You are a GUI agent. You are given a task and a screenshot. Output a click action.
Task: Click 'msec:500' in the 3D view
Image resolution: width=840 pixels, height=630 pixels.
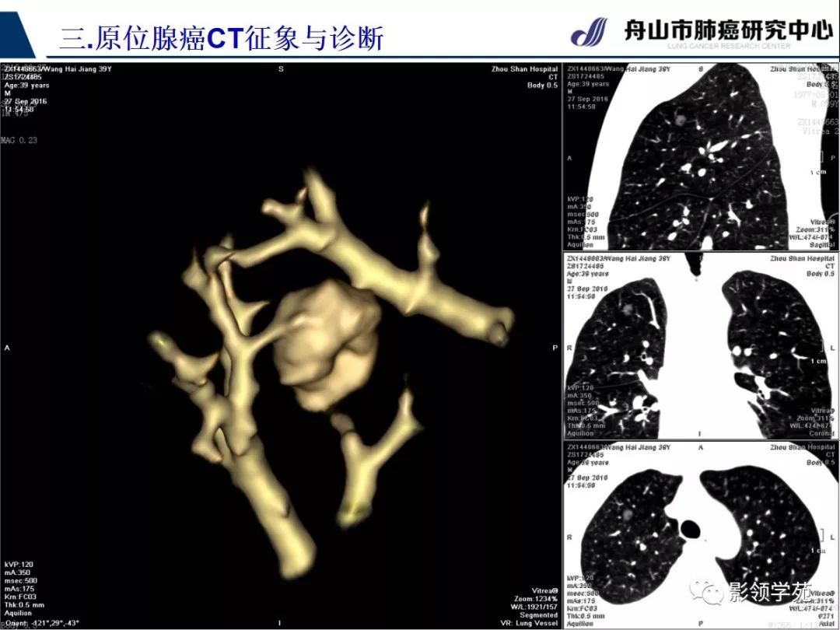coord(21,580)
